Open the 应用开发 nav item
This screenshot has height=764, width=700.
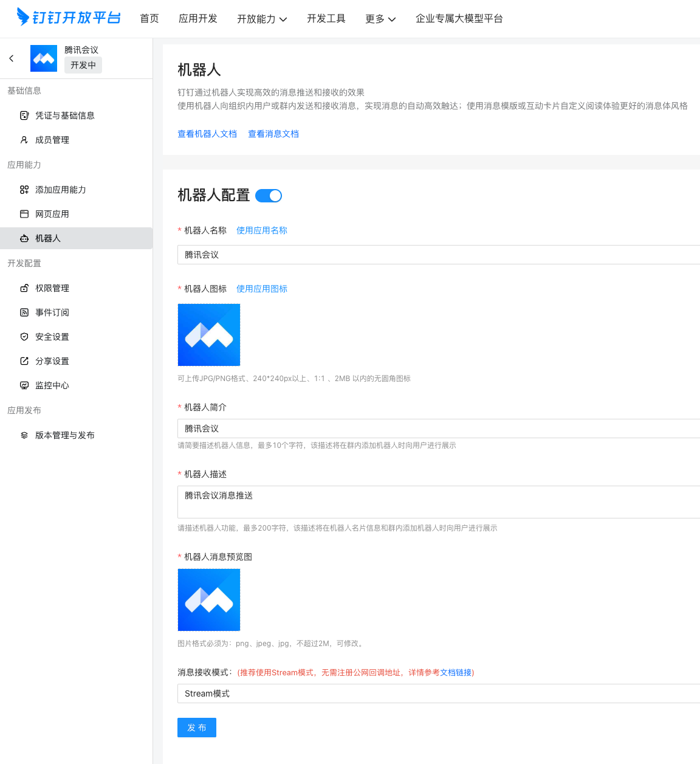[198, 19]
